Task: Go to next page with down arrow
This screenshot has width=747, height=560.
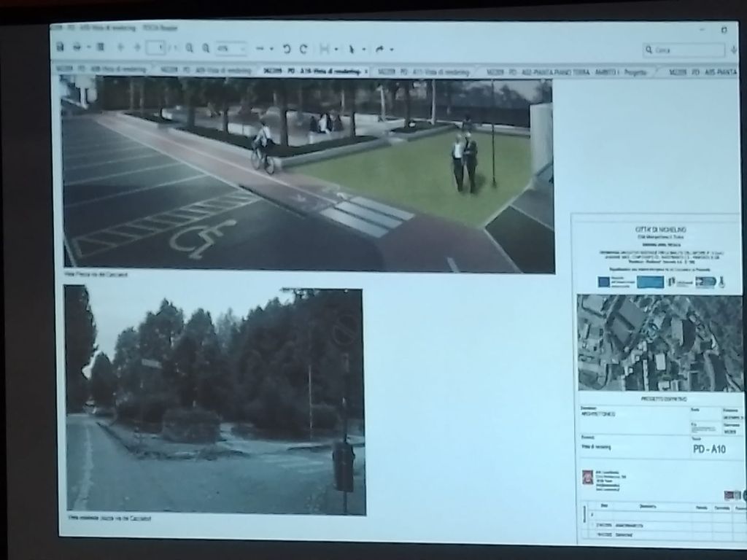Action: coord(137,47)
